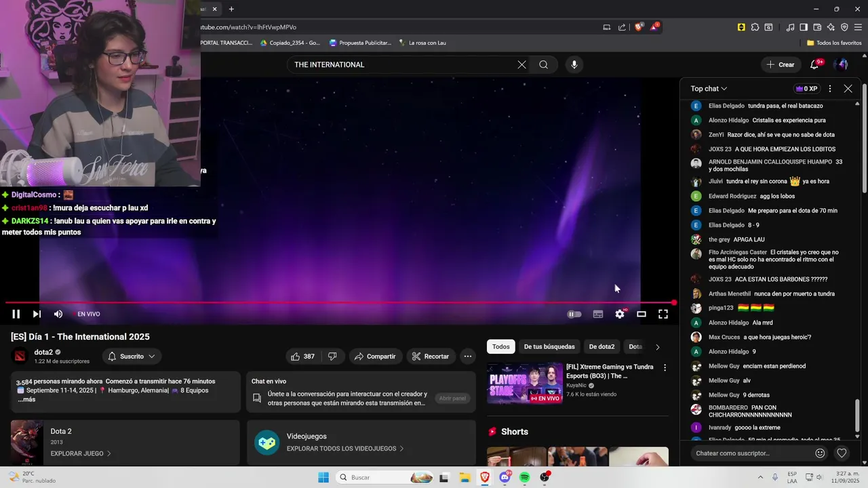Screen dimensions: 868x488
Task: Expand the Suscrito subscription dropdown
Action: (x=132, y=357)
